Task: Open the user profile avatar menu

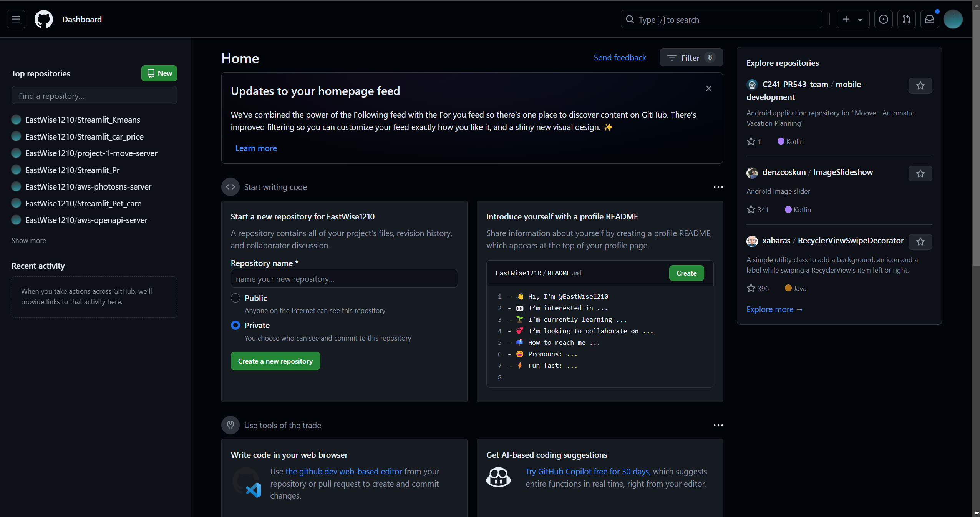Action: (953, 19)
